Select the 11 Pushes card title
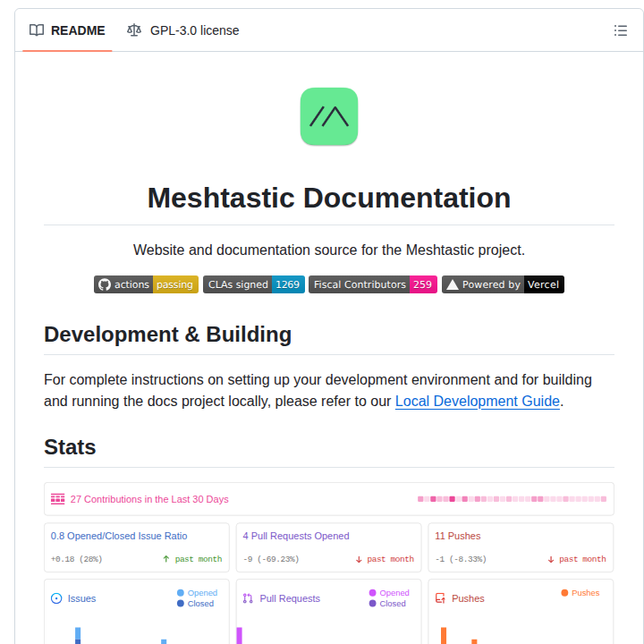The height and width of the screenshot is (644, 644). click(x=458, y=536)
